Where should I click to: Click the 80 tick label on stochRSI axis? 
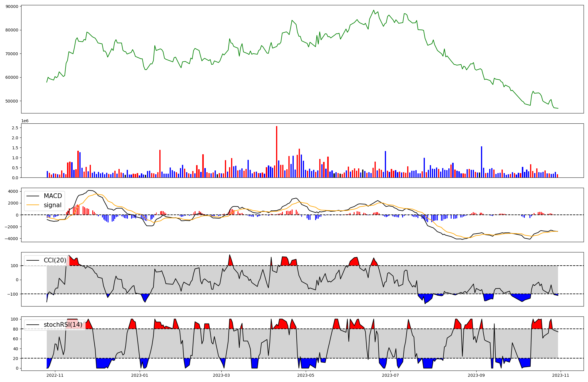[16, 329]
